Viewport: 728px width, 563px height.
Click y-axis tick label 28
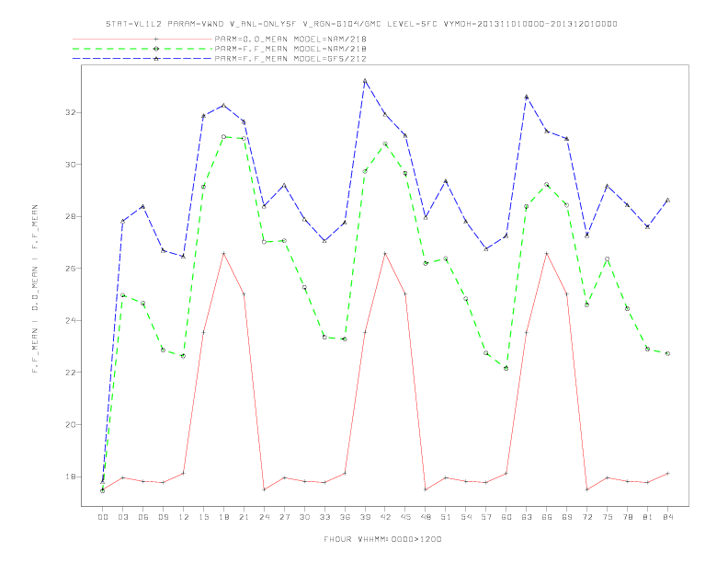pyautogui.click(x=72, y=216)
